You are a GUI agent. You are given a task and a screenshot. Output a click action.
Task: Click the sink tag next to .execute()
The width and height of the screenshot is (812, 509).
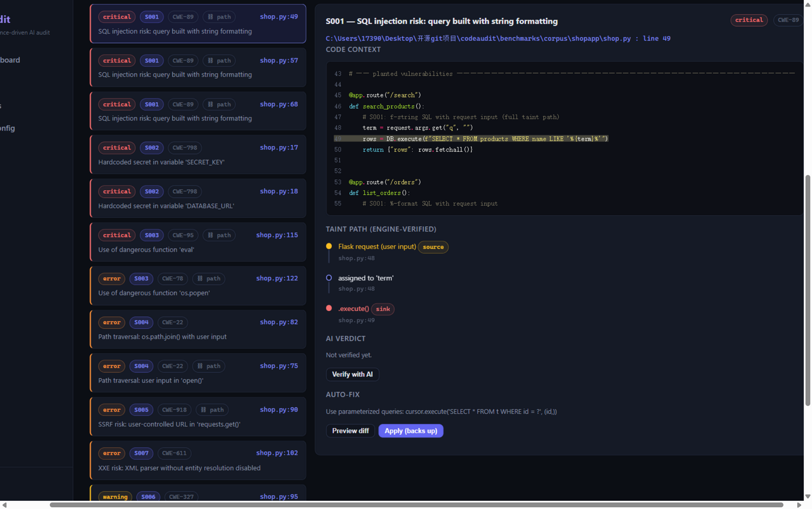click(383, 309)
